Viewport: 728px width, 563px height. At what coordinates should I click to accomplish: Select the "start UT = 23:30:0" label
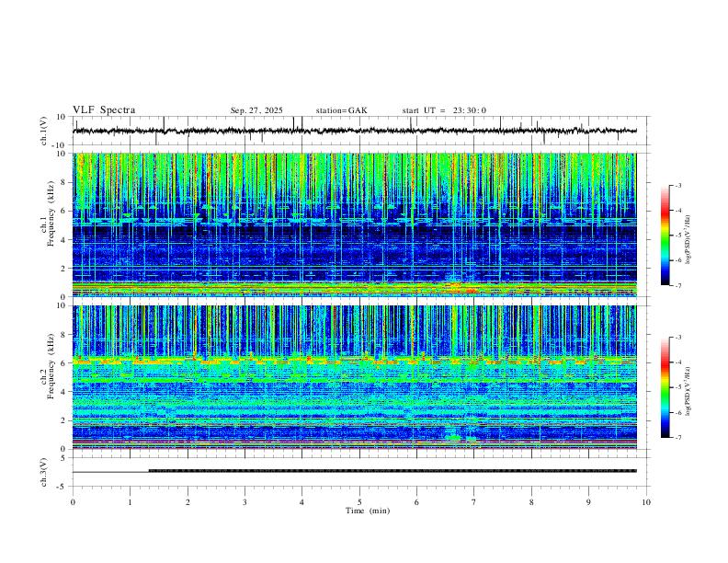tap(444, 110)
